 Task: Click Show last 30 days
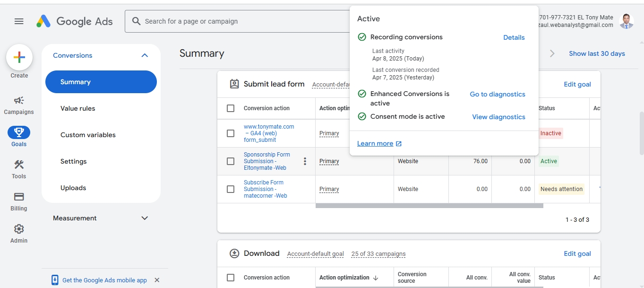tap(597, 53)
